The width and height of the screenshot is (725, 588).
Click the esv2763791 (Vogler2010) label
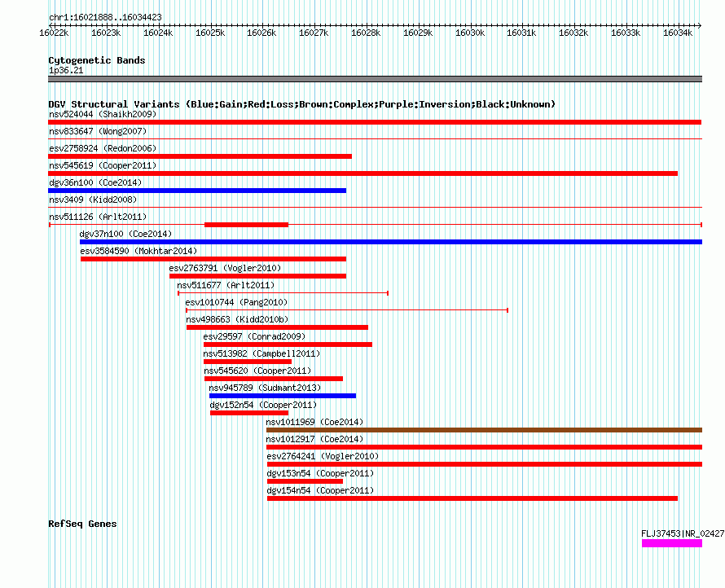pyautogui.click(x=225, y=268)
